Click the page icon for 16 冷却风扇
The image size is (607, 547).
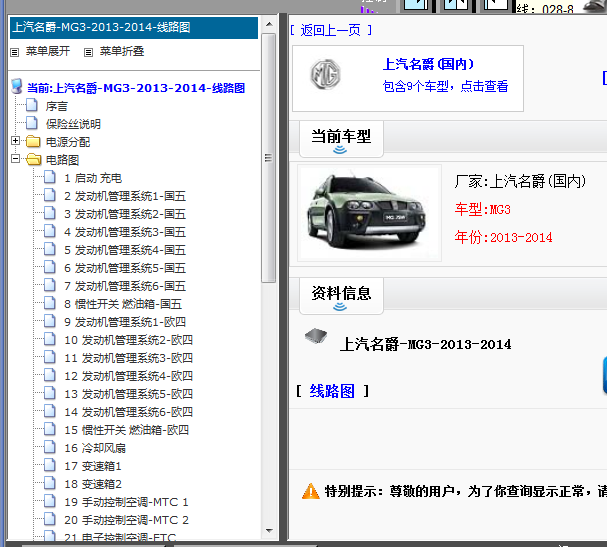click(50, 447)
